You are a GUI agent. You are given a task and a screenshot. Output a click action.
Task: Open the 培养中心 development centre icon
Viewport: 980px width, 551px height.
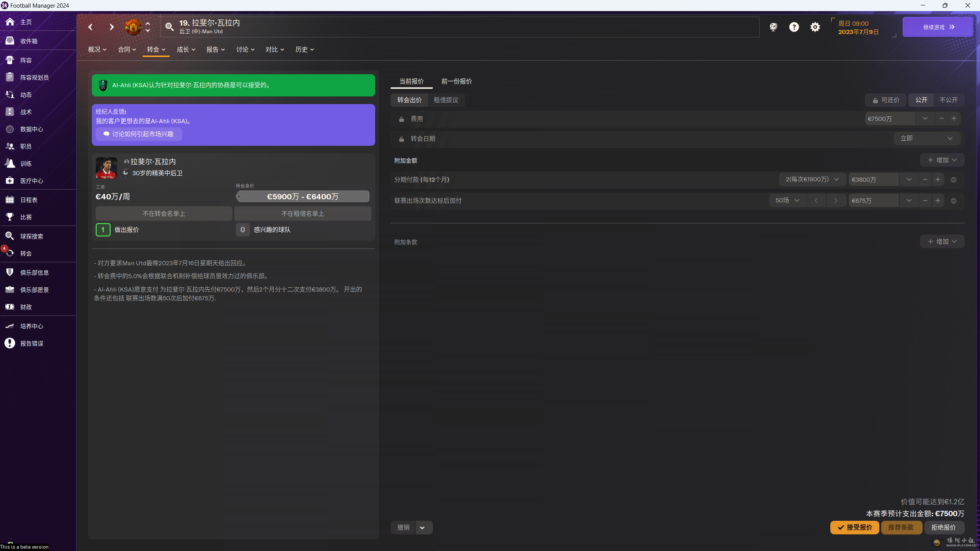(10, 326)
